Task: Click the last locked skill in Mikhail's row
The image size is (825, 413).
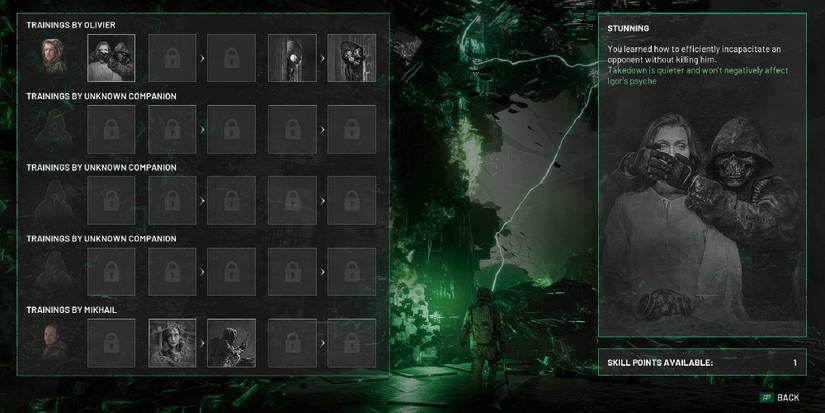Action: (351, 343)
